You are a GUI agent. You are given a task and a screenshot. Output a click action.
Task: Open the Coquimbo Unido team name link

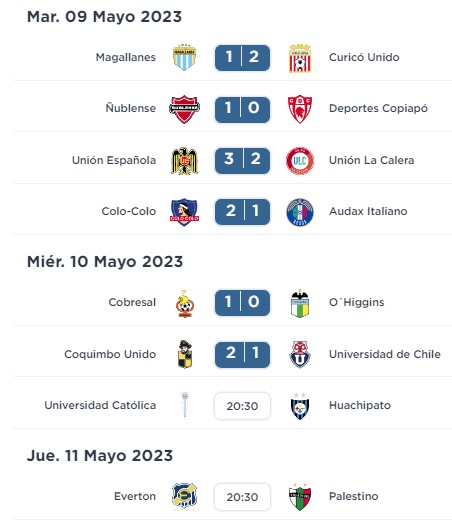coord(110,354)
